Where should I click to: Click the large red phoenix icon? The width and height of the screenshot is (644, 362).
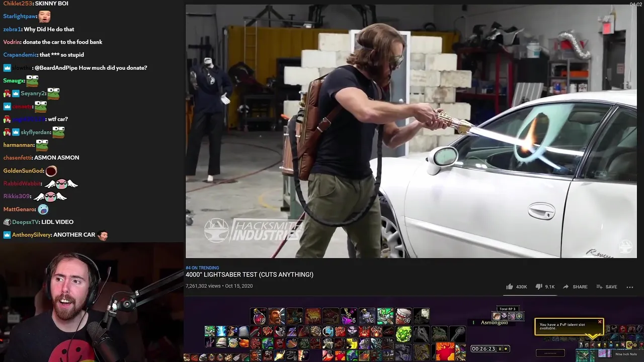pyautogui.click(x=445, y=351)
